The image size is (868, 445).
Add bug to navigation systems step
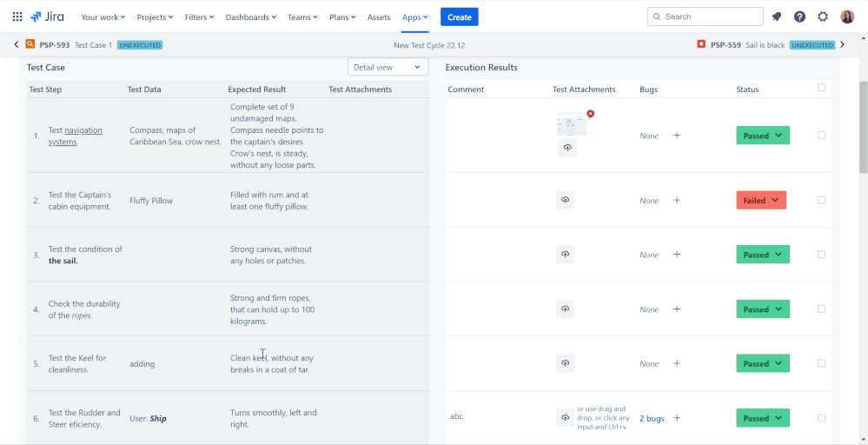tap(677, 135)
